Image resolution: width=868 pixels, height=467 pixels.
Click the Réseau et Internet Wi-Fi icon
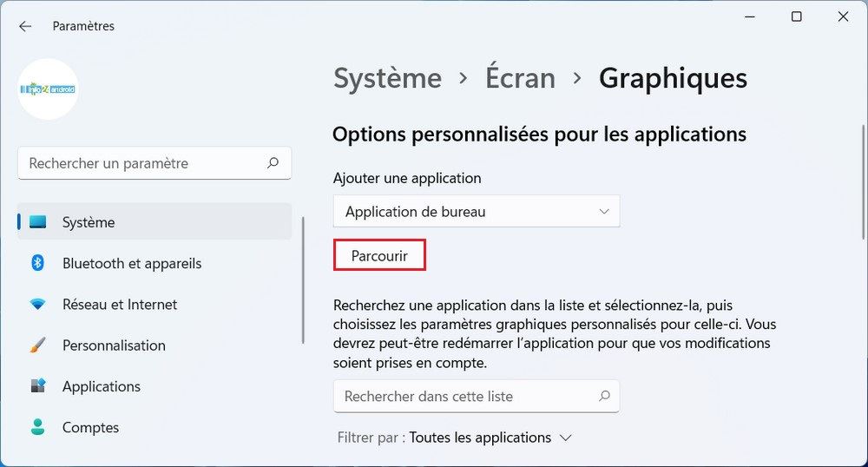click(x=37, y=305)
